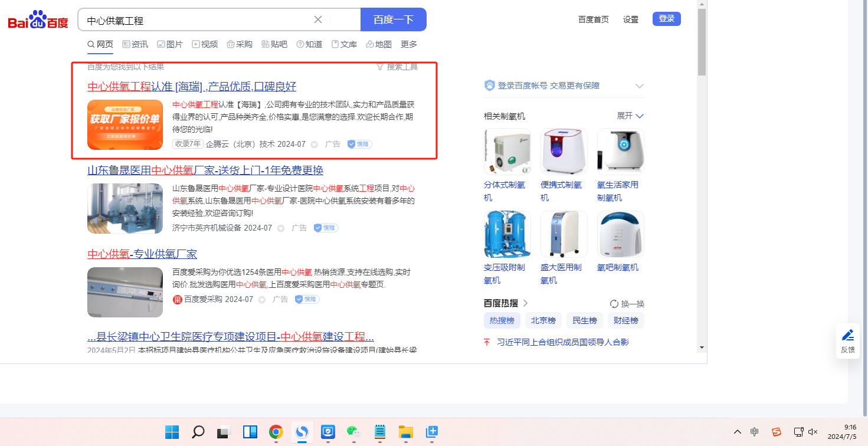This screenshot has width=868, height=446.
Task: Click the 保障 badge on the 济宁市英齐机械设备 result
Action: pos(326,228)
